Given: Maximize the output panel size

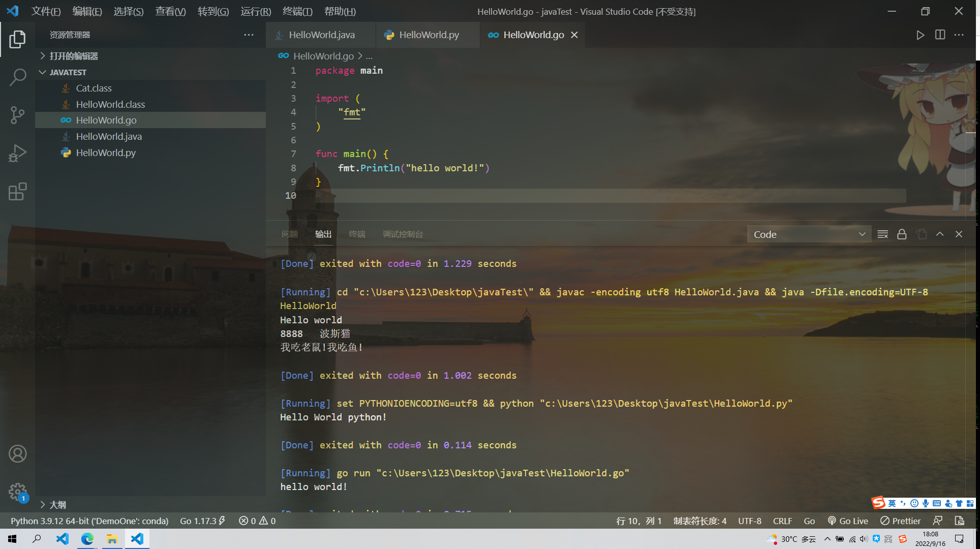Looking at the screenshot, I should [x=940, y=234].
